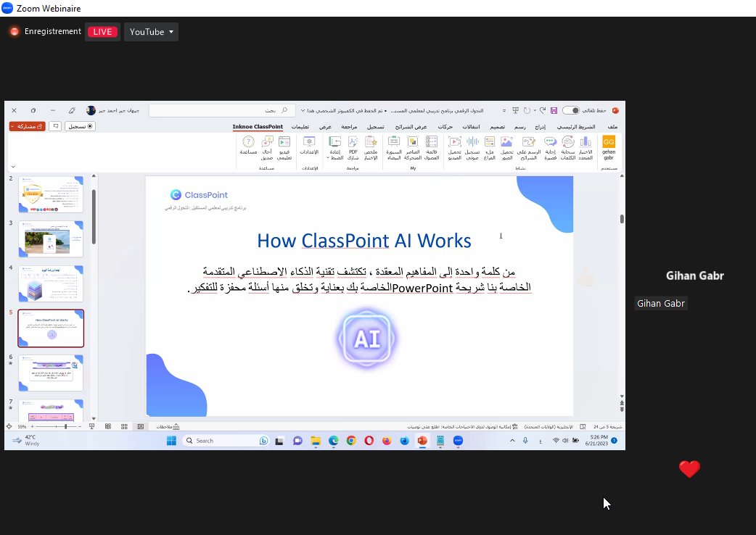Collapse the ribbon with the chevron
Image resolution: width=756 pixels, height=535 pixels.
[13, 167]
